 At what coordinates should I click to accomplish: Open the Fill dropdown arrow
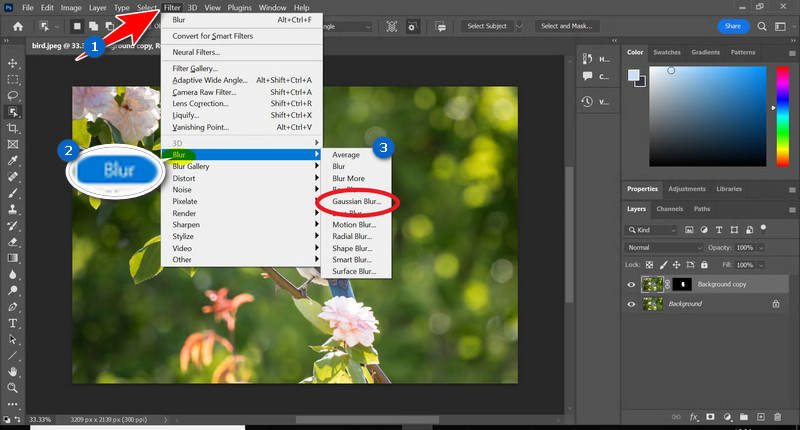761,265
